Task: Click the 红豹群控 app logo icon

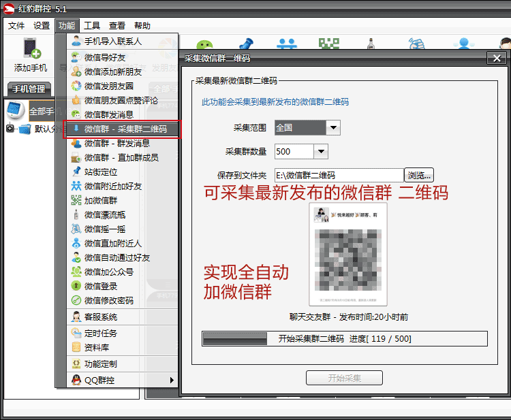Action: 9,8
